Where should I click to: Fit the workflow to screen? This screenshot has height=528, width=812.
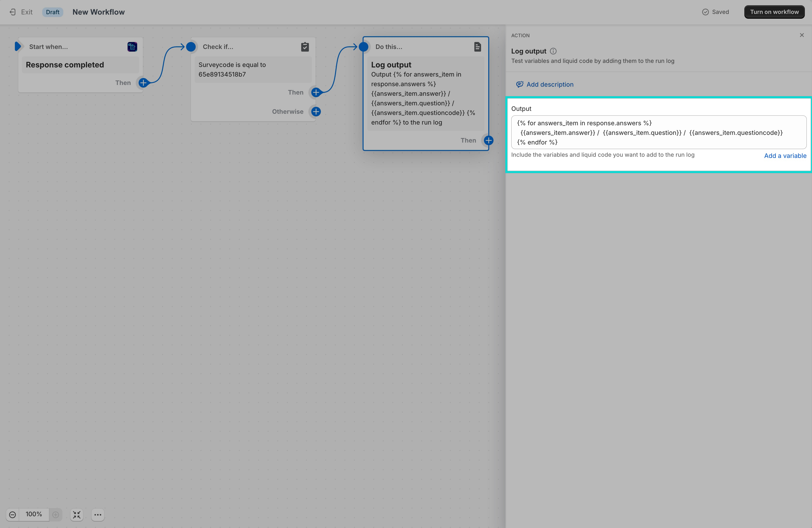[77, 515]
